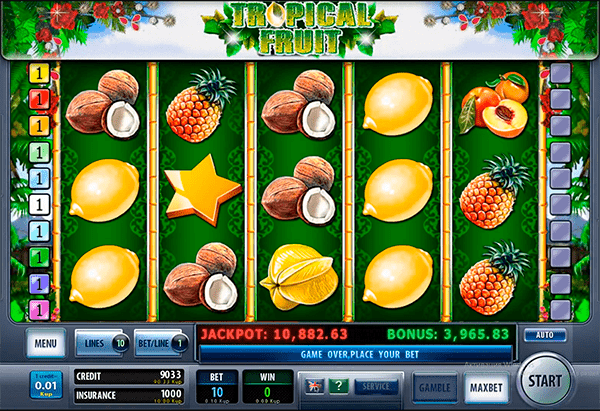This screenshot has width=600, height=411.
Task: Click the 0.01 credit denomination icon
Action: [x=46, y=385]
